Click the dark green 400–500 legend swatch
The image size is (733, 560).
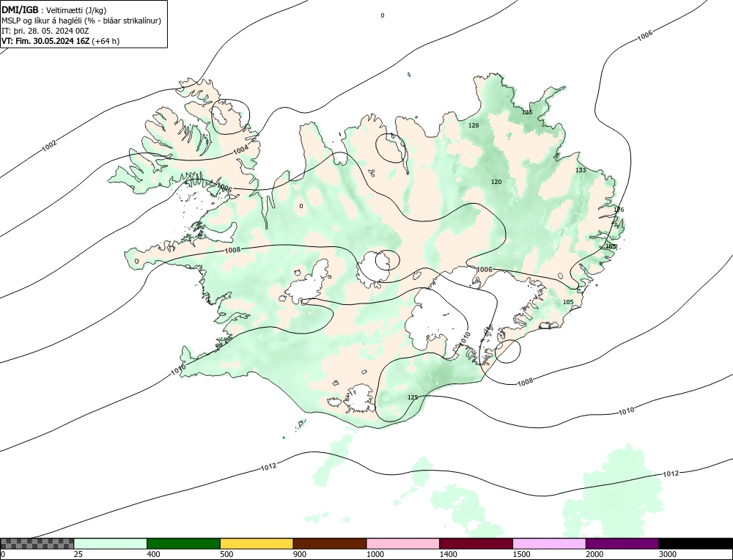tap(183, 543)
